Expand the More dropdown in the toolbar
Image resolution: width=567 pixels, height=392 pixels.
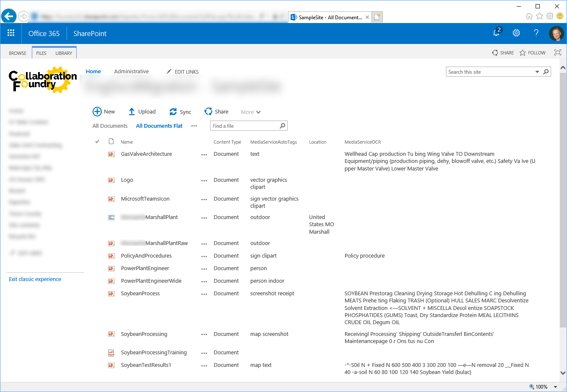(x=250, y=112)
